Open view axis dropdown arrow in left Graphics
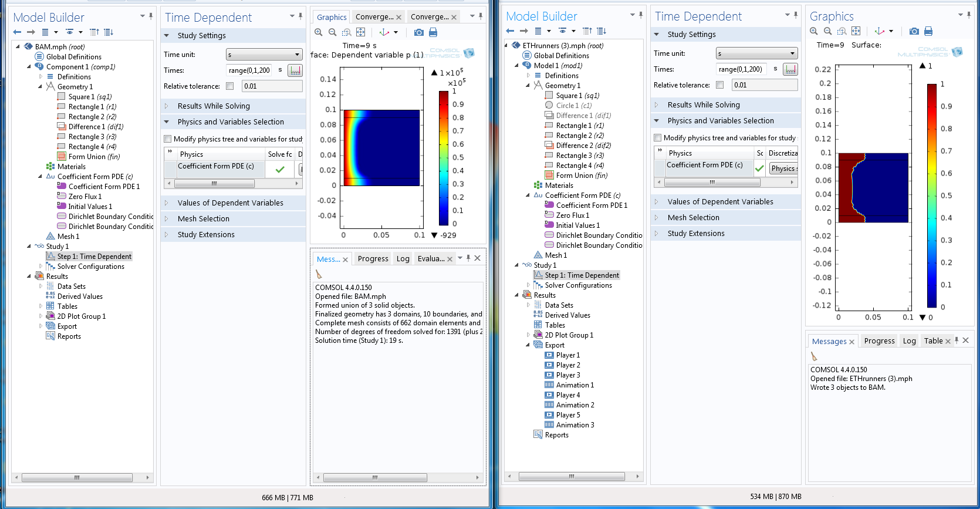The image size is (980, 509). pyautogui.click(x=396, y=32)
